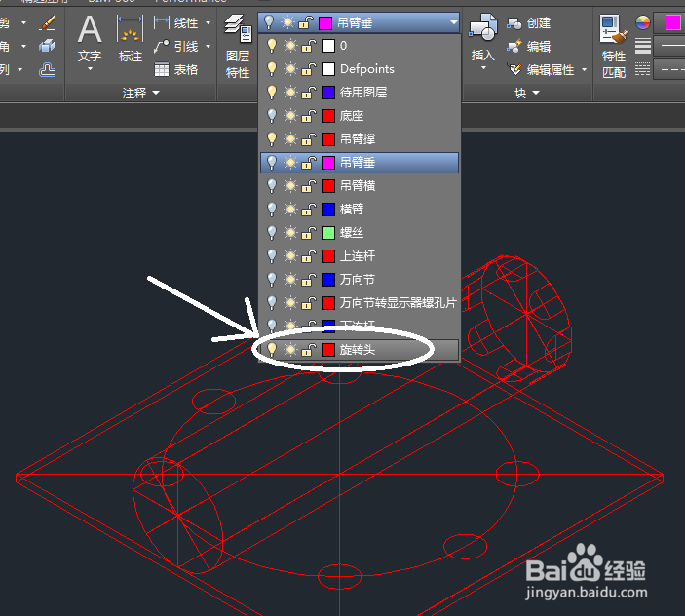Collapse the layer dropdown showing 吊臂垂
The width and height of the screenshot is (685, 616).
453,22
